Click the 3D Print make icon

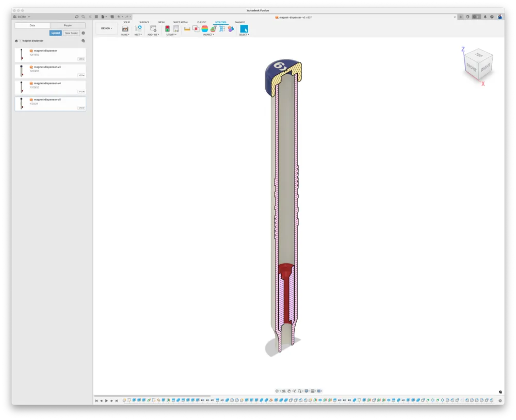point(125,29)
